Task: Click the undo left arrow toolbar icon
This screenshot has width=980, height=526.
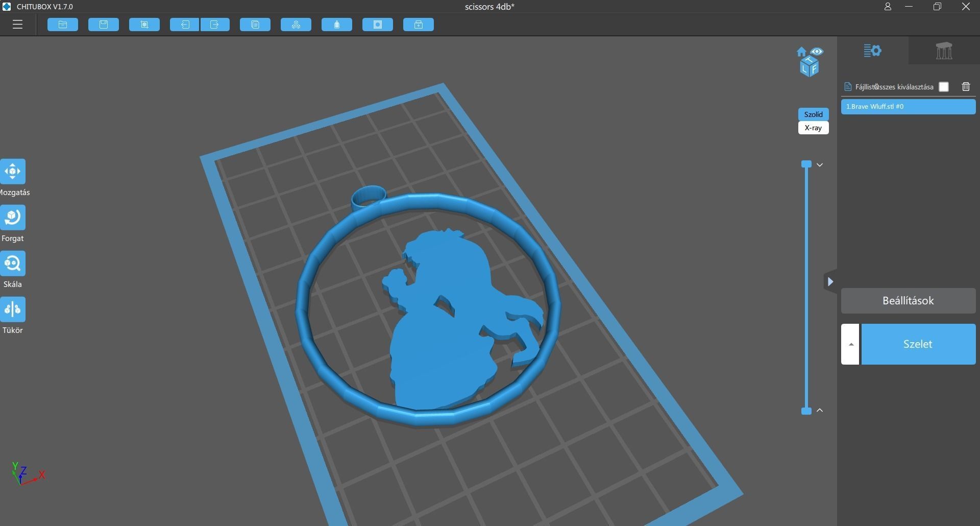Action: [184, 25]
